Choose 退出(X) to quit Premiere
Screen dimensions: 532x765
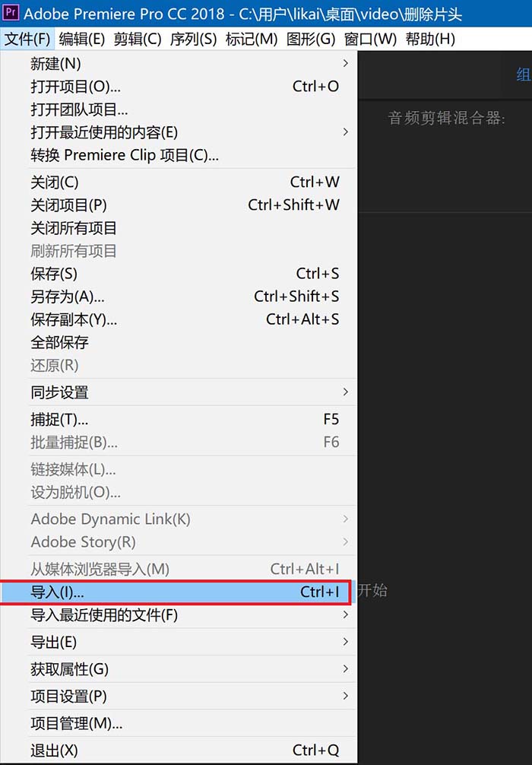[x=179, y=750]
